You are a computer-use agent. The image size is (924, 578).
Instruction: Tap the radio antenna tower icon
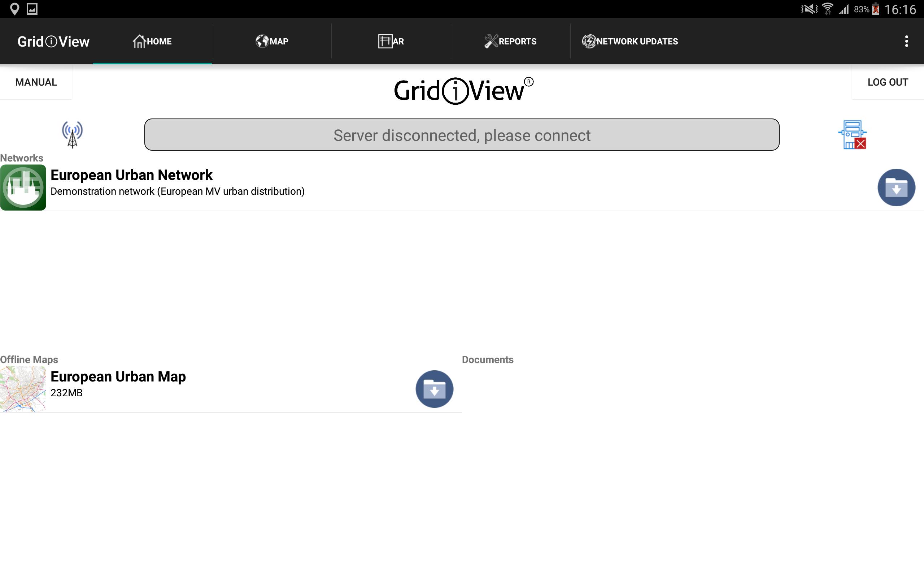point(72,134)
